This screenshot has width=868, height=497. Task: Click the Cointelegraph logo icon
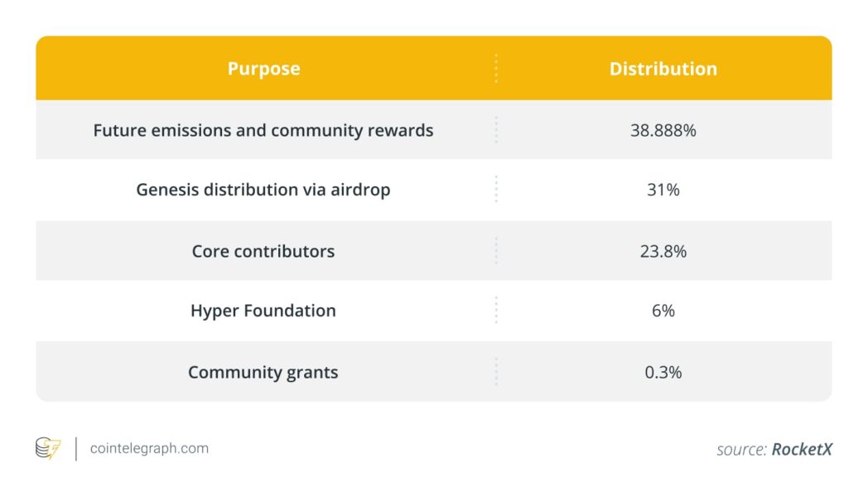point(48,449)
